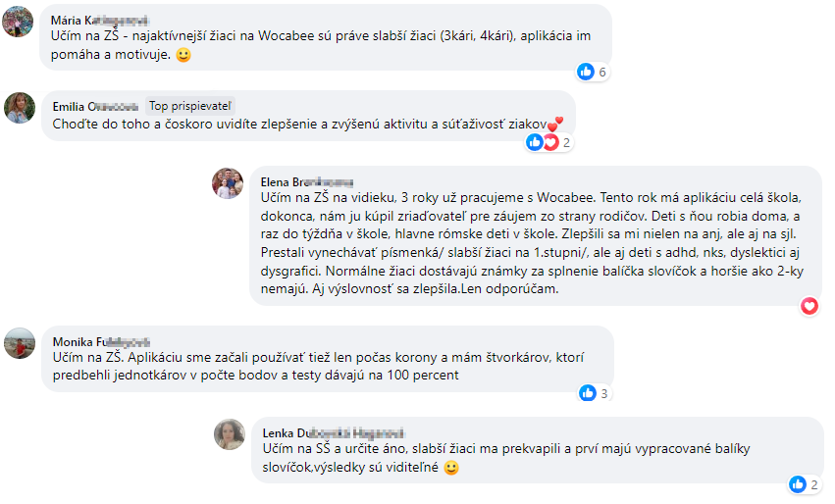Open the Top prispievateľ badge
835x504 pixels.
tap(190, 106)
